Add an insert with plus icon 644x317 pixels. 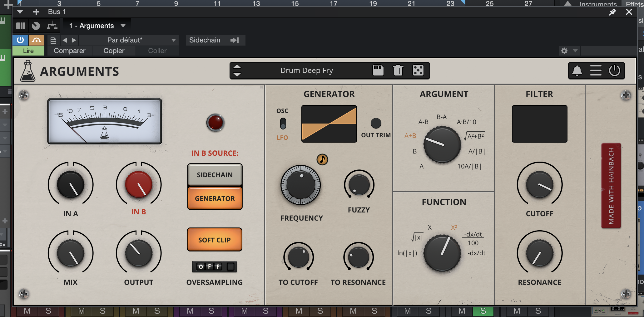pyautogui.click(x=36, y=12)
